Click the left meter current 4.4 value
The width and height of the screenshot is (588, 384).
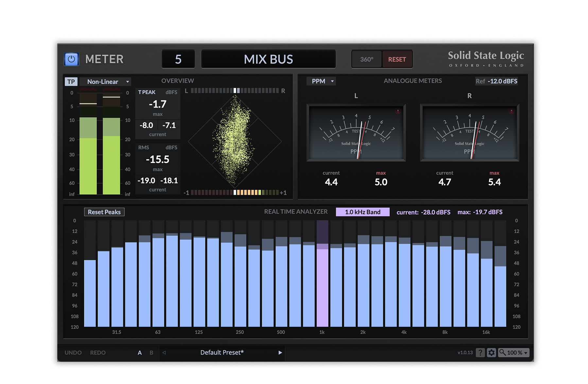coord(331,182)
